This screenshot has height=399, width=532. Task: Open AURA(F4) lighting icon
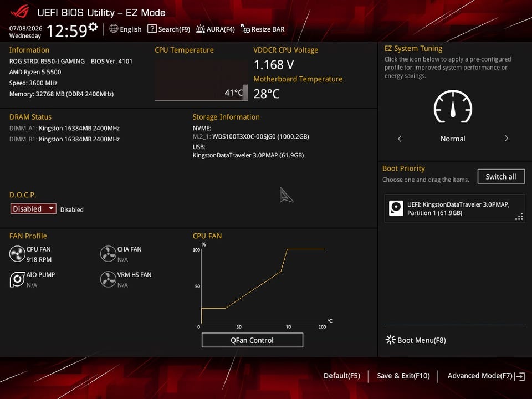(x=201, y=29)
